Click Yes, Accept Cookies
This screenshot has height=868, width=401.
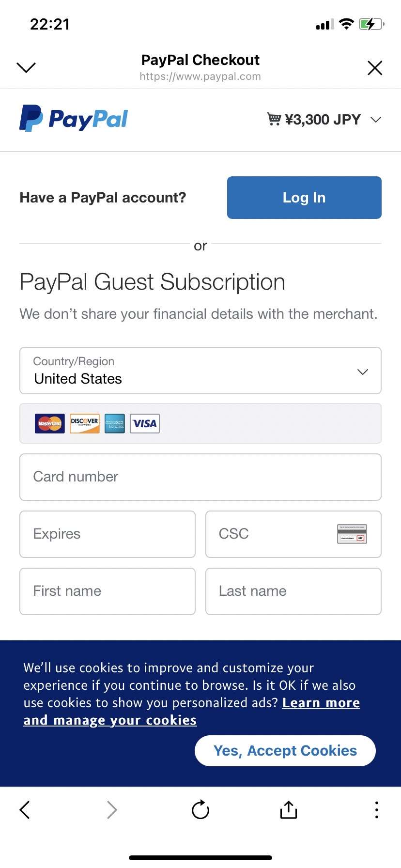(x=285, y=751)
